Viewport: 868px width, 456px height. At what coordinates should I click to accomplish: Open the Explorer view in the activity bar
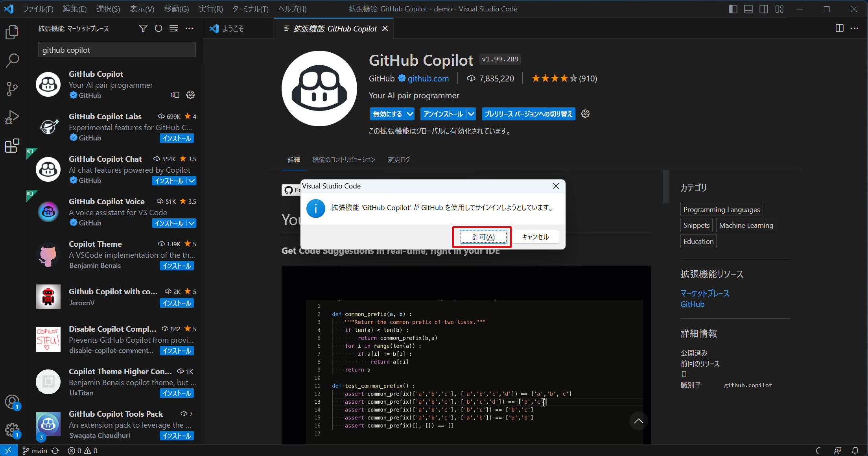tap(12, 32)
